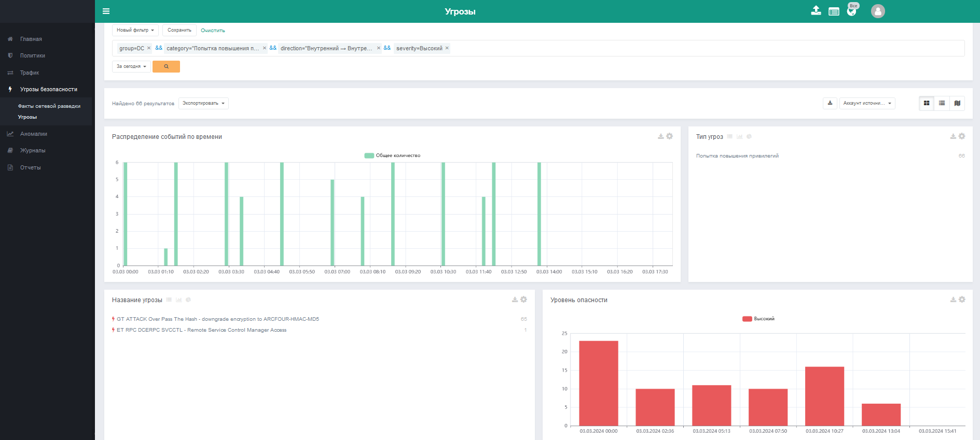Viewport: 980px width, 440px height.
Task: Open the user profile avatar
Action: 878,11
